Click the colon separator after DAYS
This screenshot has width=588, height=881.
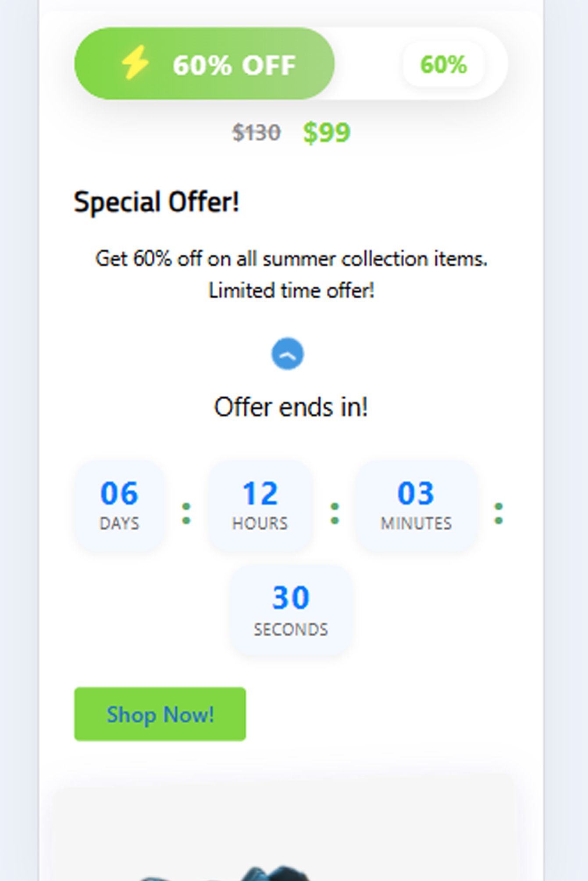pos(186,513)
